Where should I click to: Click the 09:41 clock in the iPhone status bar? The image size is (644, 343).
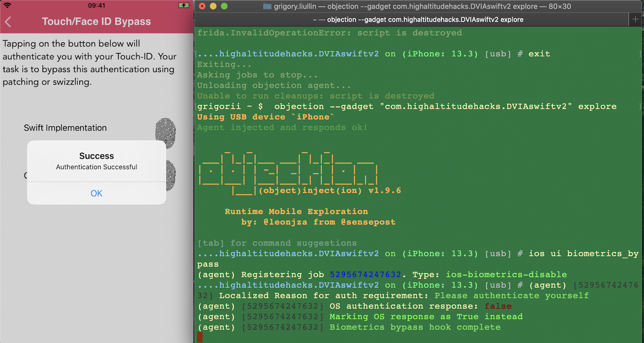[x=97, y=5]
